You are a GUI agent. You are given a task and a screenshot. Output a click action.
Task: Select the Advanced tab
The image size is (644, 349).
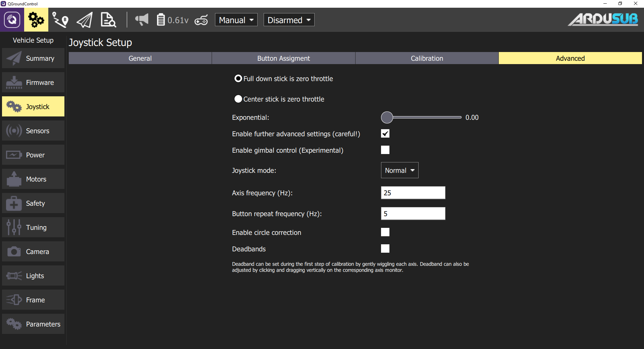pos(570,58)
